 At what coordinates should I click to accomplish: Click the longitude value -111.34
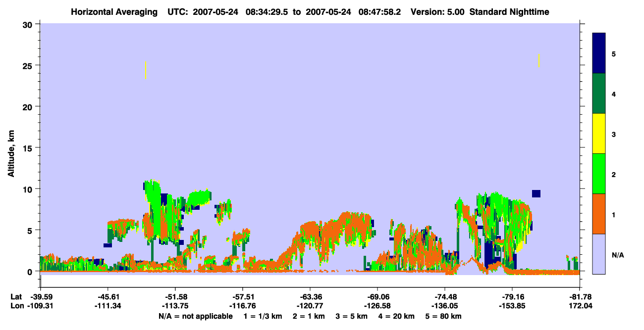[107, 306]
